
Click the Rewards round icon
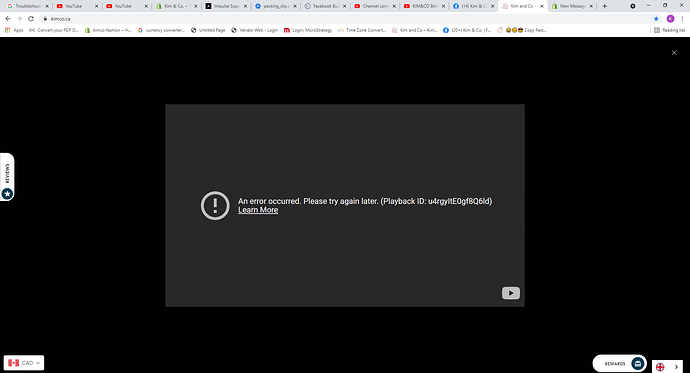(637, 364)
